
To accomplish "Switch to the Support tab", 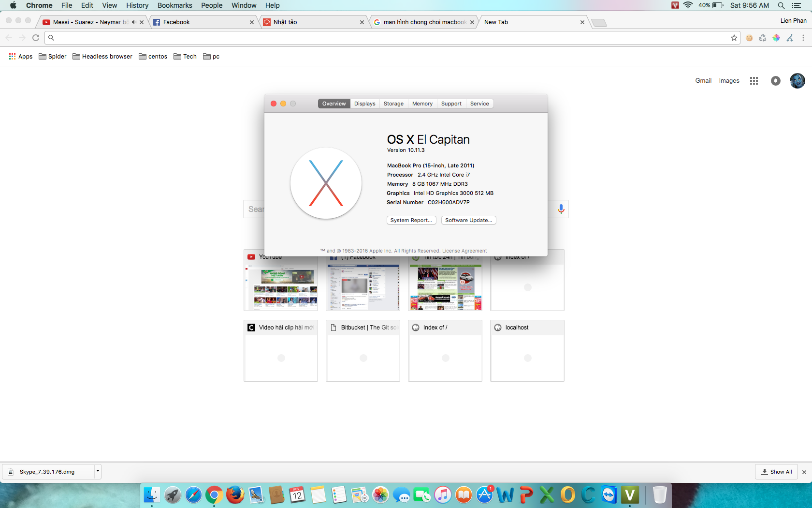I will tap(451, 104).
